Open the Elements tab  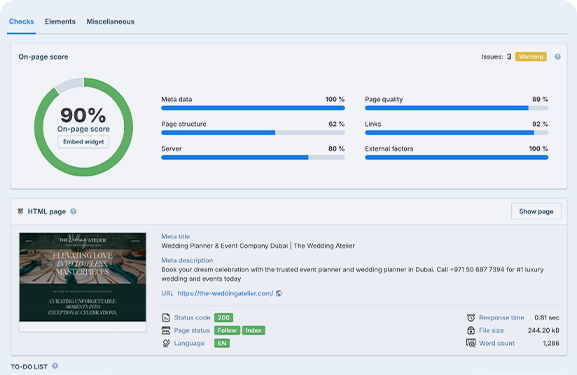pos(60,22)
